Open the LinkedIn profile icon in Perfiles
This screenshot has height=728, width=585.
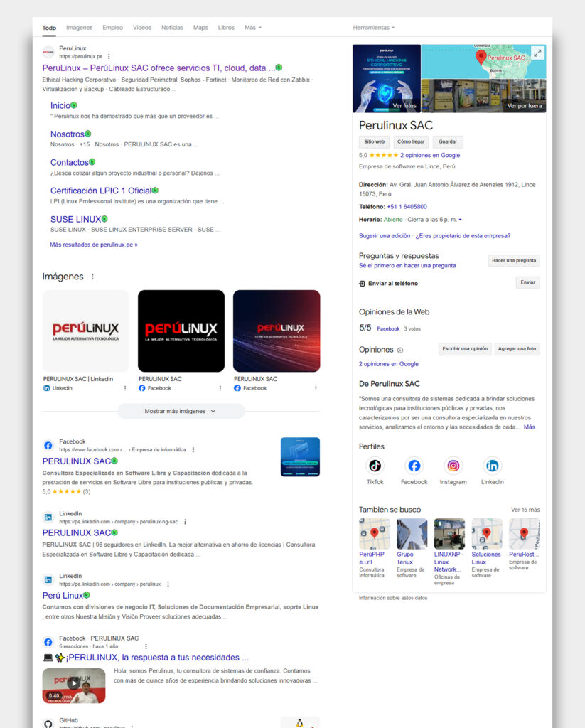[x=492, y=466]
